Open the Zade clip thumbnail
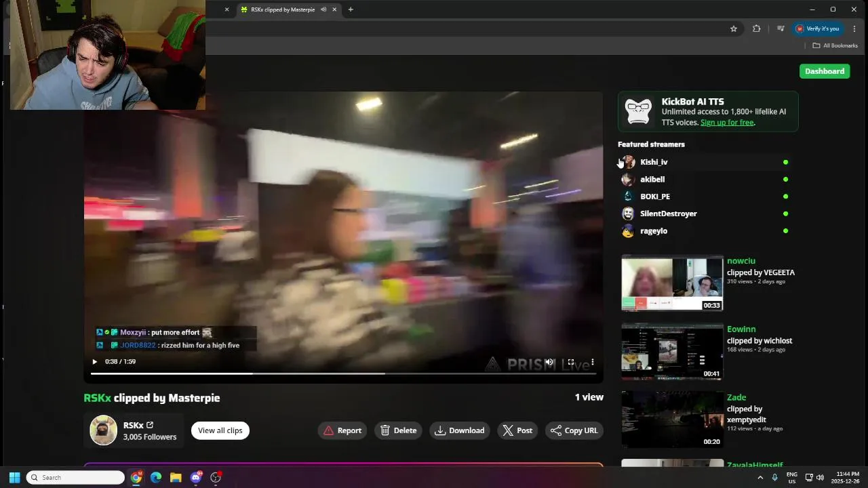Viewport: 868px width, 488px height. (672, 420)
